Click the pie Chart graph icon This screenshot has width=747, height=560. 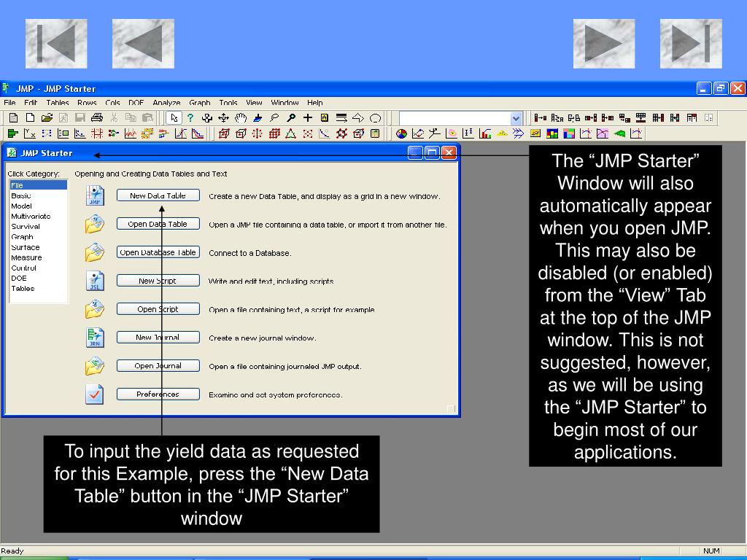[x=402, y=134]
